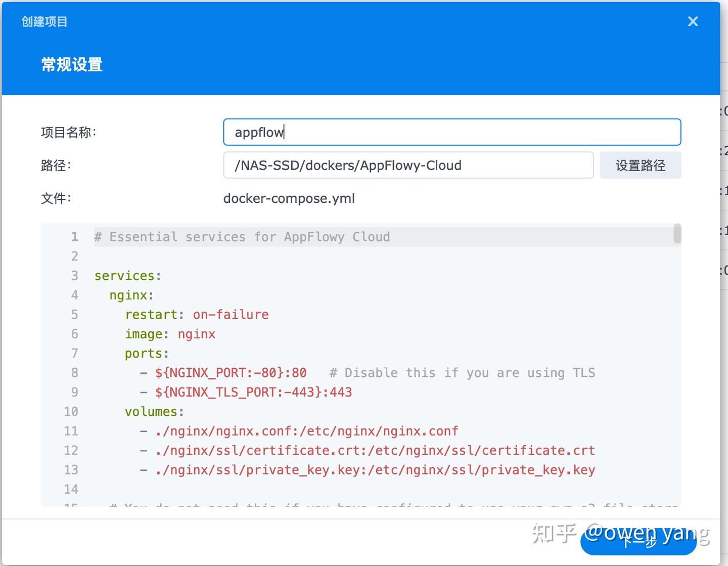
Task: Click the docker-compose.yml file label
Action: pos(289,198)
